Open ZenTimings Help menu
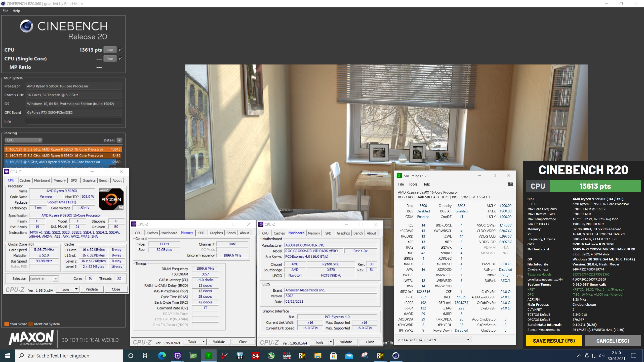The image size is (644, 362). point(426,184)
